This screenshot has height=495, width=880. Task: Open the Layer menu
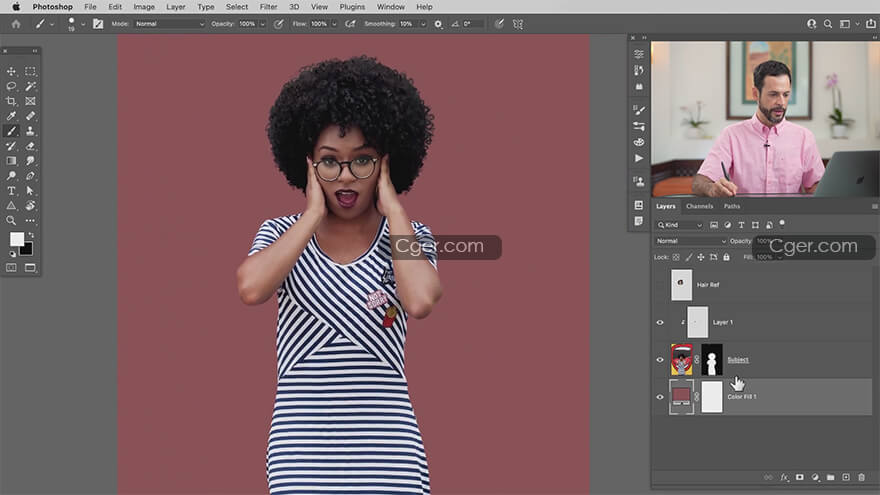(x=176, y=7)
